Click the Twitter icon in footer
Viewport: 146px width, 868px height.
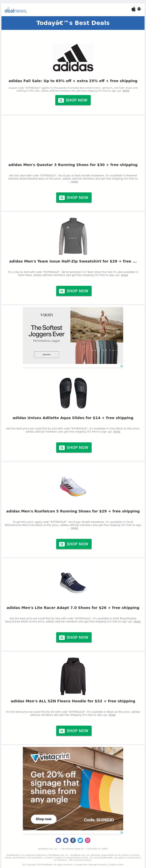(x=80, y=840)
